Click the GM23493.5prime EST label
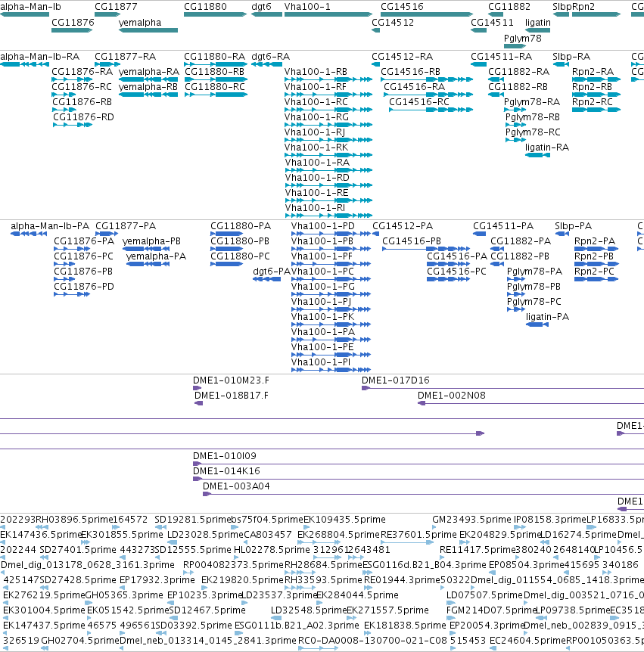 tap(471, 520)
